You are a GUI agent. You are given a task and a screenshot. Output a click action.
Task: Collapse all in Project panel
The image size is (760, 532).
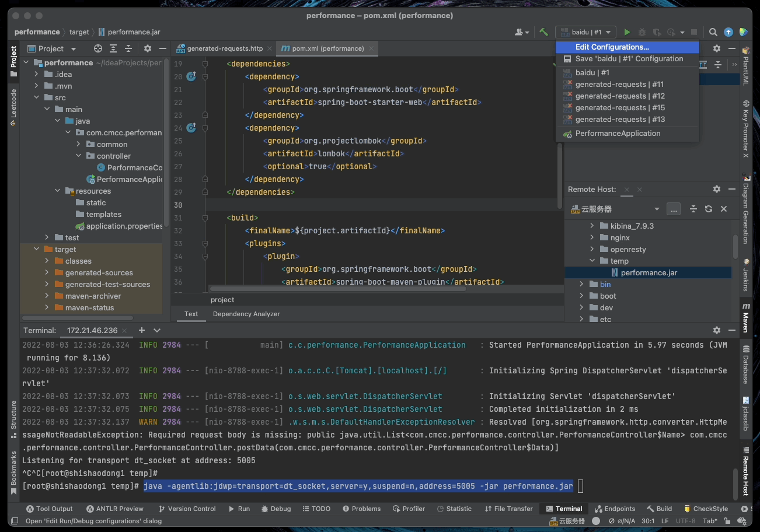tap(127, 48)
